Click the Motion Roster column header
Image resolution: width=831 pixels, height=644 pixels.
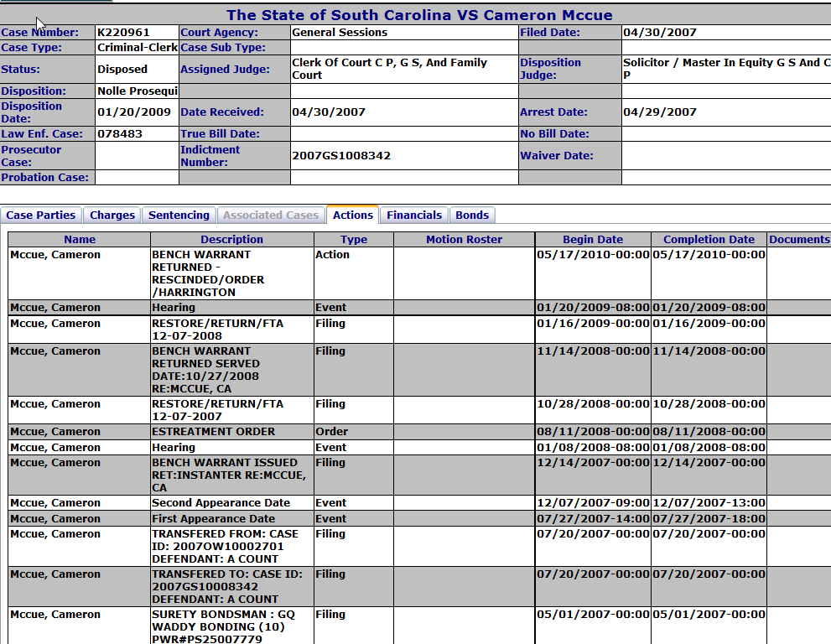465,240
